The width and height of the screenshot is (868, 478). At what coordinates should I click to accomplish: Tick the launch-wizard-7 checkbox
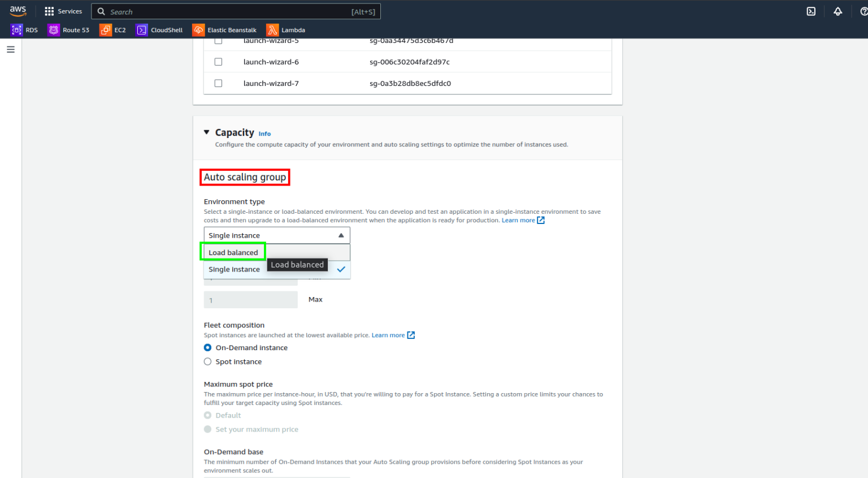(x=218, y=83)
